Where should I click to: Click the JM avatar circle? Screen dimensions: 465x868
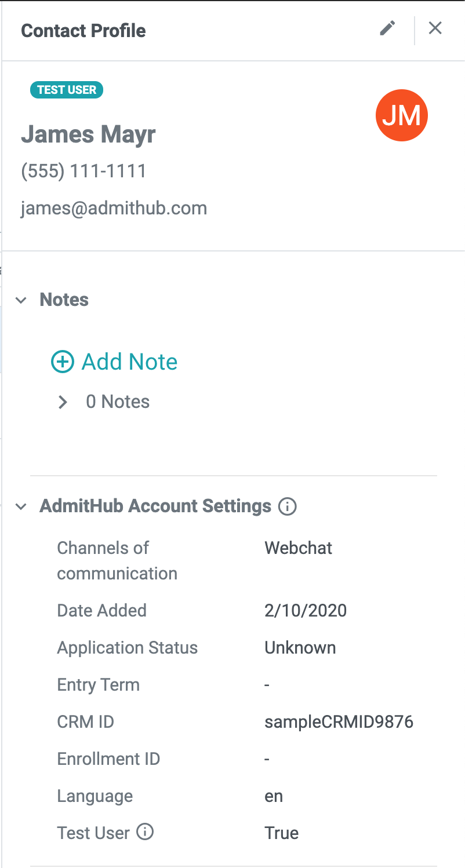point(402,116)
